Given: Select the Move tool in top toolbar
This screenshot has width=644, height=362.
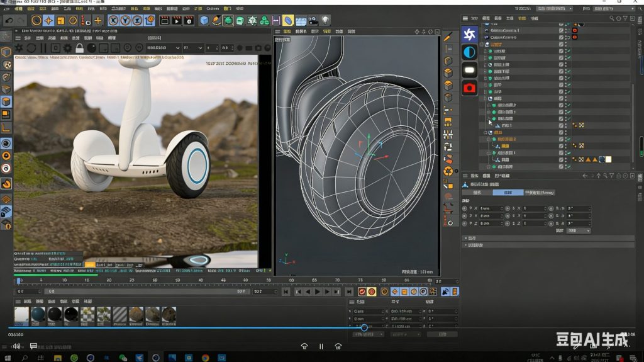Looking at the screenshot, I should tap(48, 21).
